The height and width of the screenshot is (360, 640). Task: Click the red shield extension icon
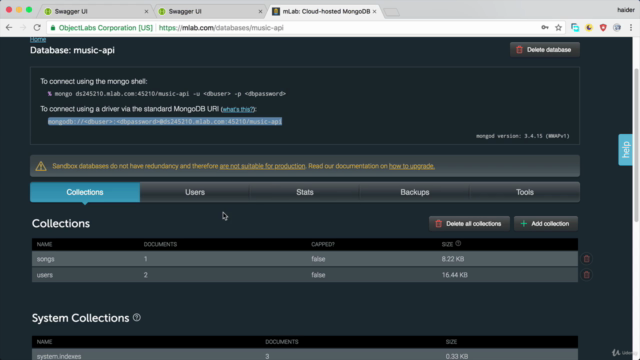point(603,28)
